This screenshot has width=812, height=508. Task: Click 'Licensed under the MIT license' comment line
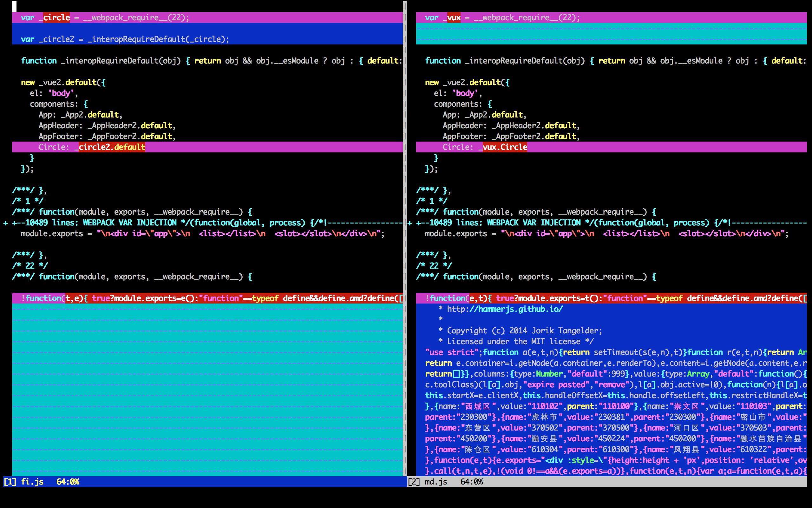click(x=516, y=341)
